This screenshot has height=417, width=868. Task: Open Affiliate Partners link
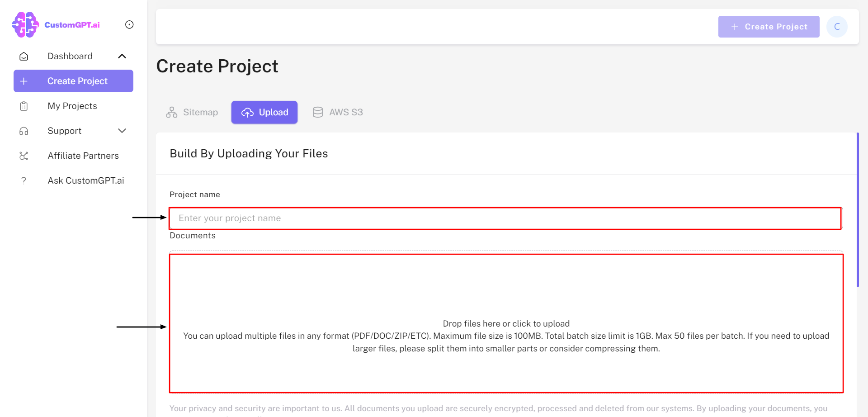click(83, 156)
